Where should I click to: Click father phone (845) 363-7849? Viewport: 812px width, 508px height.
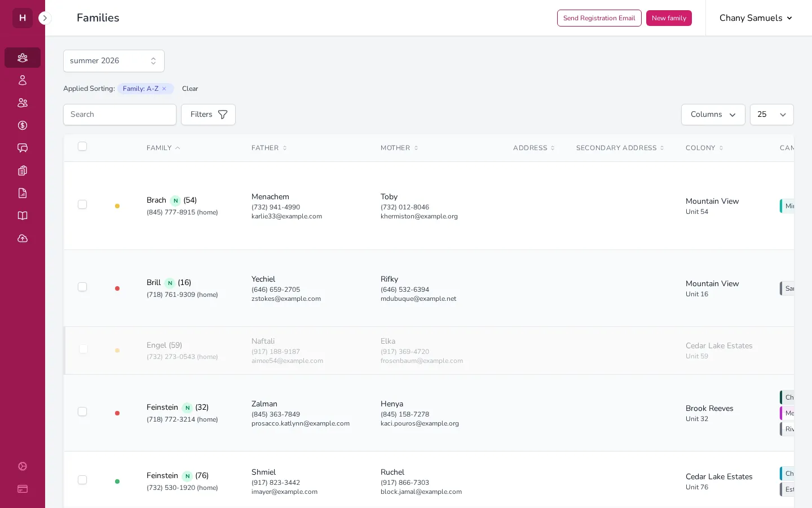276,414
